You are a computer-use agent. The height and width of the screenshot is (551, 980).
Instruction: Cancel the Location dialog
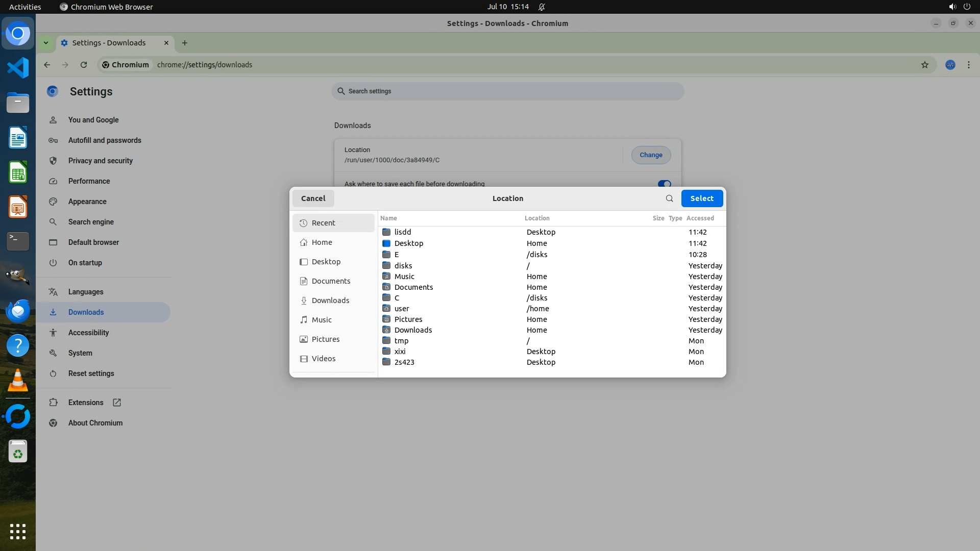pos(313,198)
